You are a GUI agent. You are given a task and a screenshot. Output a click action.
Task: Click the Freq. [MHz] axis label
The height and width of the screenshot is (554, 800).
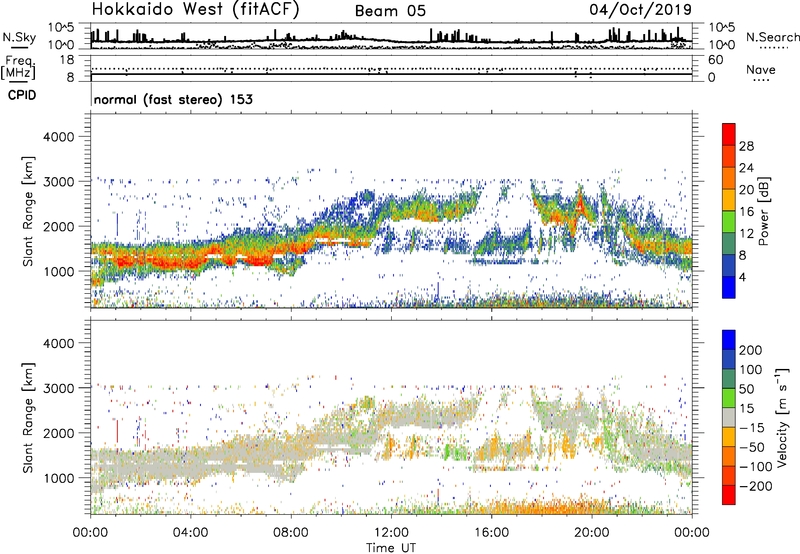[x=18, y=68]
